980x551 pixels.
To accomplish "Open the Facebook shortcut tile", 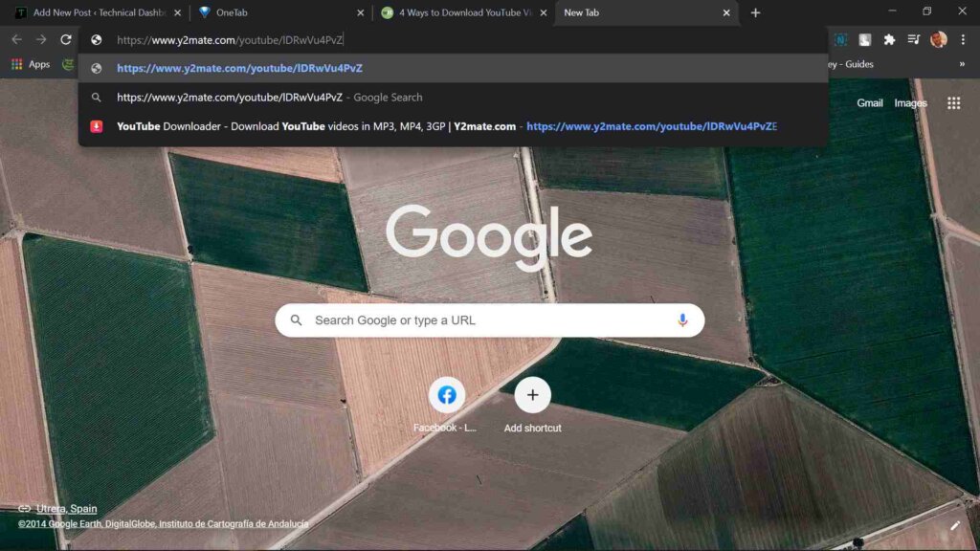I will (x=446, y=405).
